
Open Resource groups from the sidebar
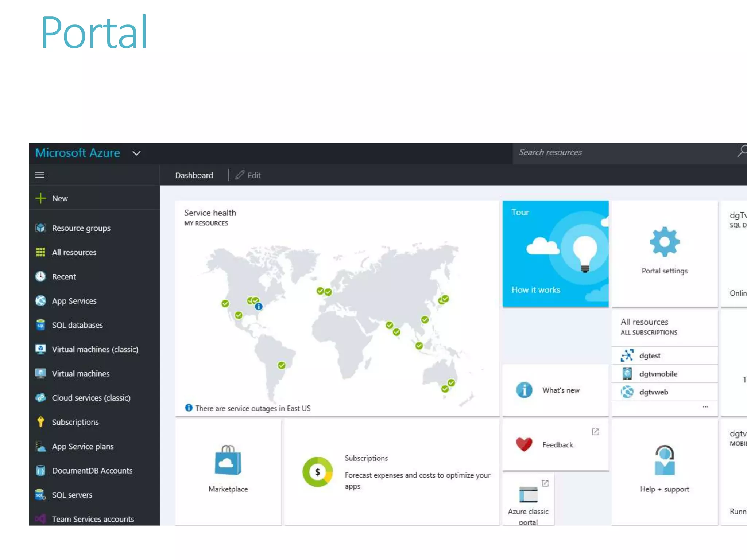tap(81, 228)
